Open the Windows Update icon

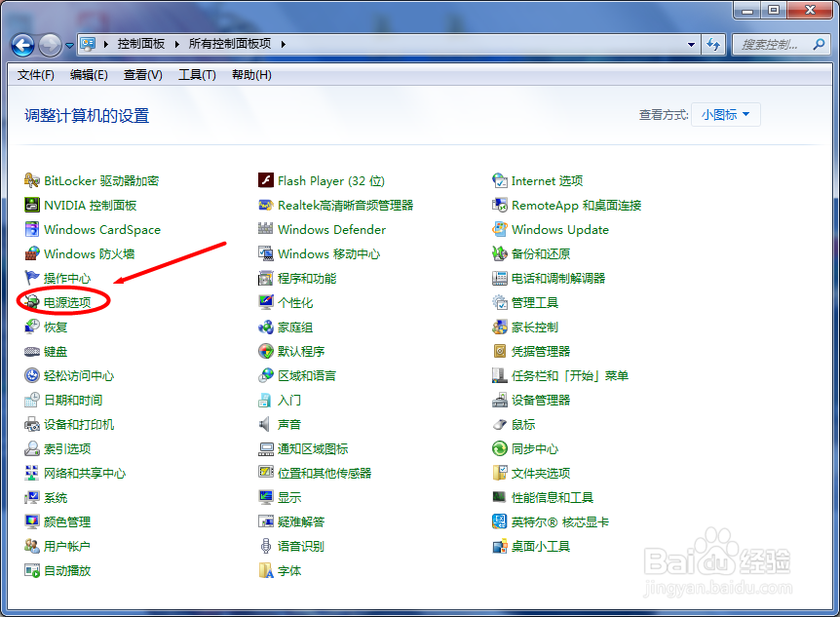pos(500,229)
